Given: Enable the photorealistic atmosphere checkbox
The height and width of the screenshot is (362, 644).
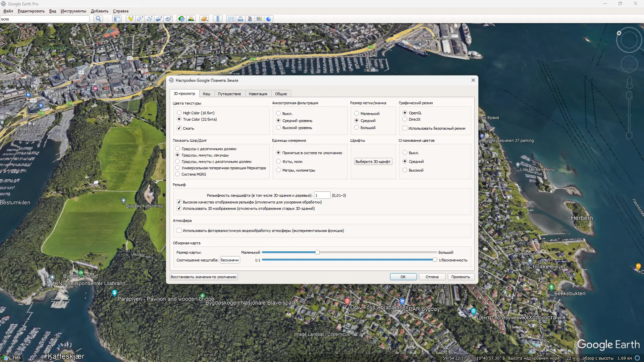Looking at the screenshot, I should [179, 231].
